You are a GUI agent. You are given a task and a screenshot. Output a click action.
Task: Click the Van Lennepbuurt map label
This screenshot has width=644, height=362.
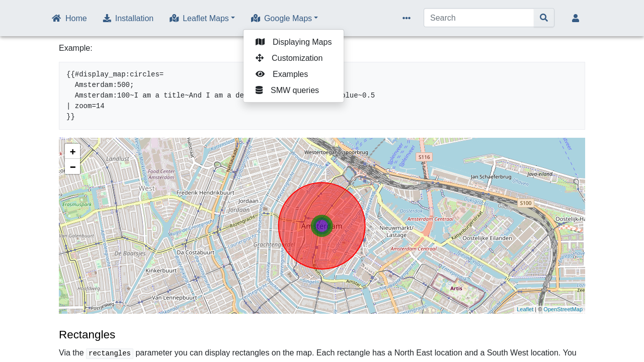[175, 298]
